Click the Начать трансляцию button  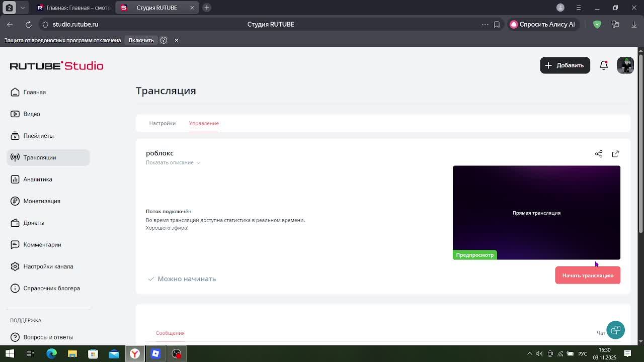(x=588, y=276)
